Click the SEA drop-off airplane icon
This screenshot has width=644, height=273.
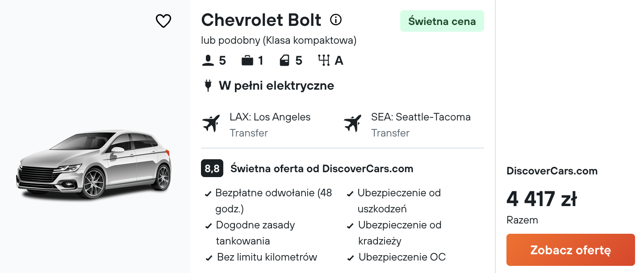[x=352, y=124]
